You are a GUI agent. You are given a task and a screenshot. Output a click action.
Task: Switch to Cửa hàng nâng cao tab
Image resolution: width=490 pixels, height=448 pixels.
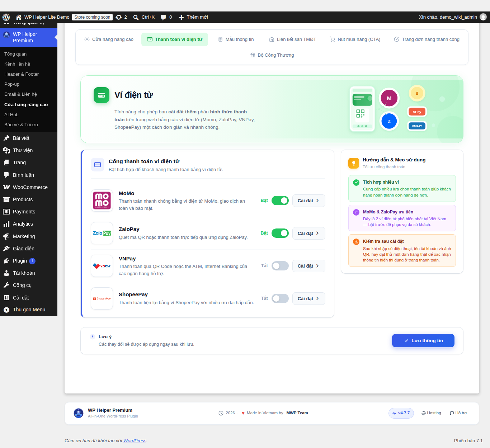click(109, 39)
